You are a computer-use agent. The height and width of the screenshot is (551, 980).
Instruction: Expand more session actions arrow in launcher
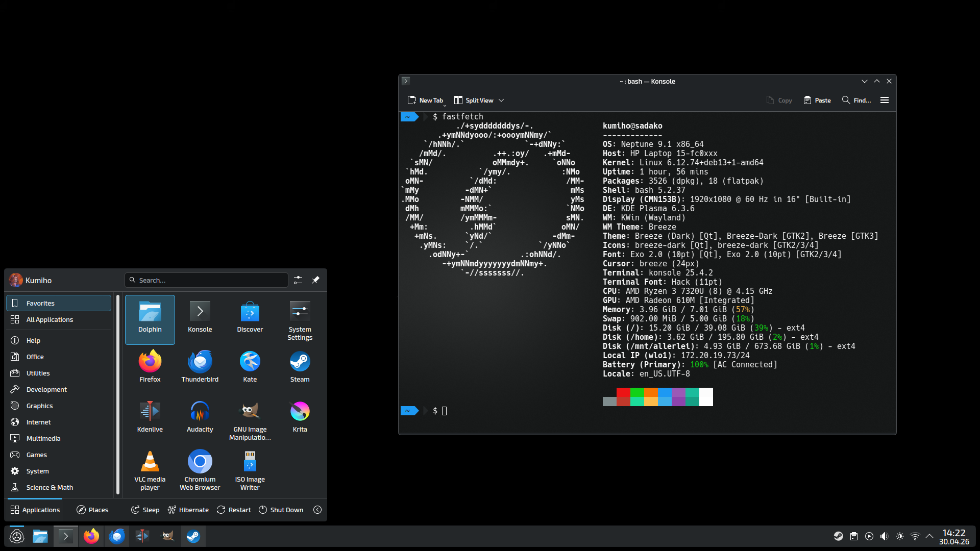tap(317, 510)
